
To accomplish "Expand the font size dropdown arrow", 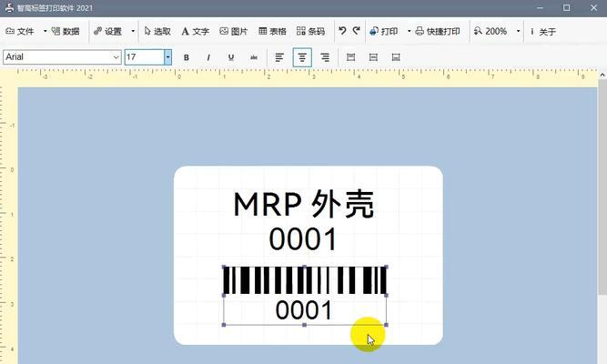I will coord(167,57).
